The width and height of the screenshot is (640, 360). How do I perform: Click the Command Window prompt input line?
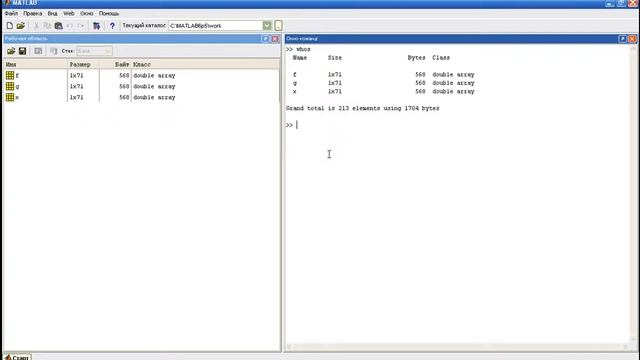pyautogui.click(x=457, y=125)
